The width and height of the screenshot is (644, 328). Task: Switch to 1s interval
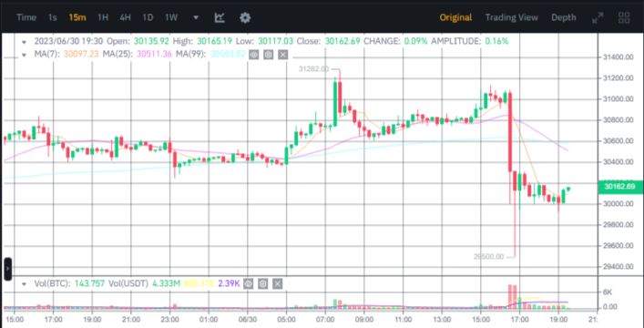pyautogui.click(x=52, y=17)
